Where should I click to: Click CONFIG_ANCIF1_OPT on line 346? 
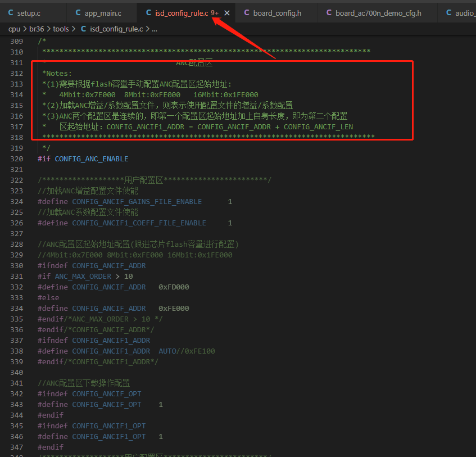[108, 436]
